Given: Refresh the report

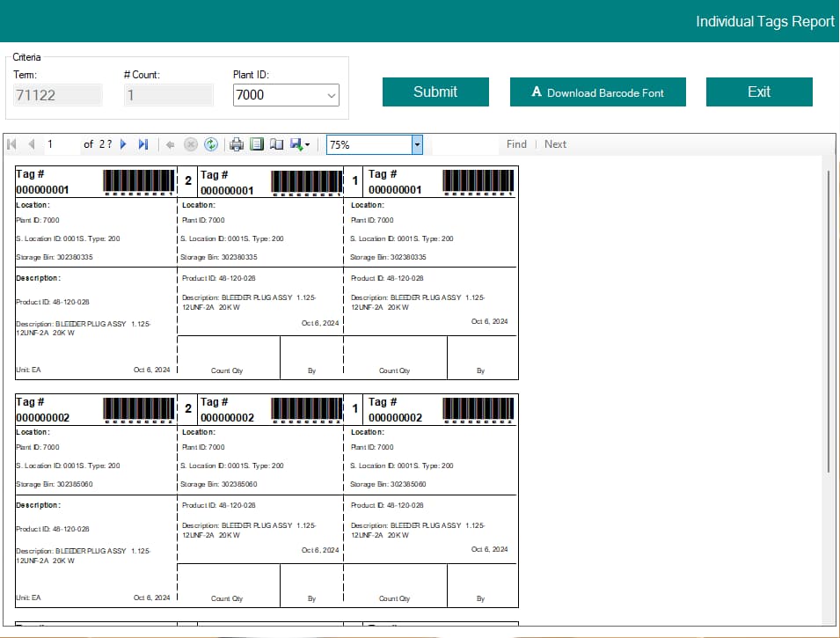Looking at the screenshot, I should 211,144.
